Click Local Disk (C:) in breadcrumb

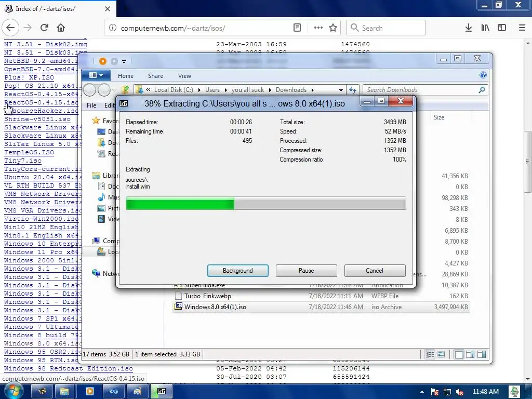(x=174, y=90)
